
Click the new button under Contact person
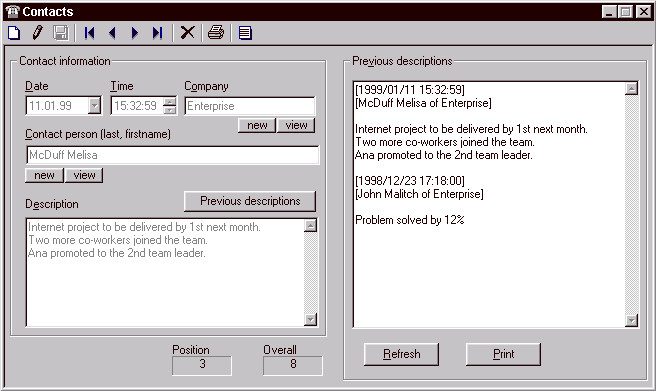pos(44,175)
